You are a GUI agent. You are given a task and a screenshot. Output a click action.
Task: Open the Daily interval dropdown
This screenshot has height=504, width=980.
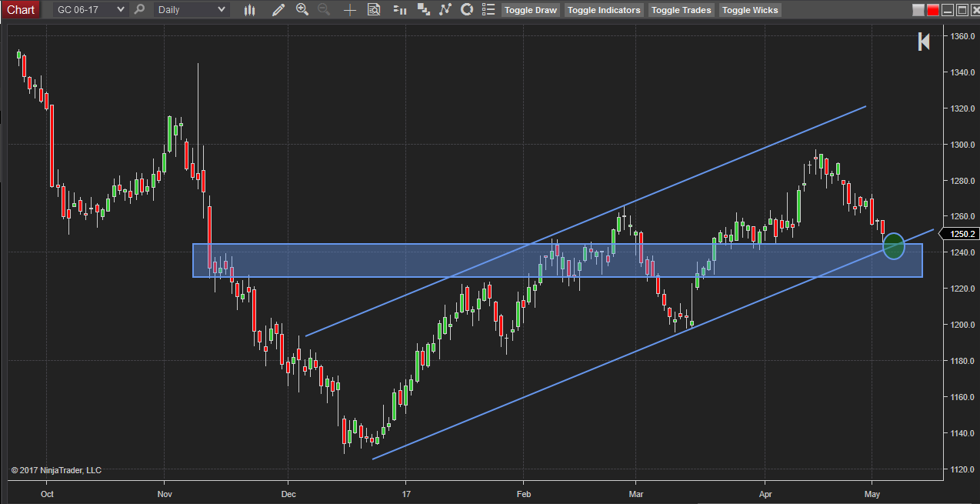[192, 10]
